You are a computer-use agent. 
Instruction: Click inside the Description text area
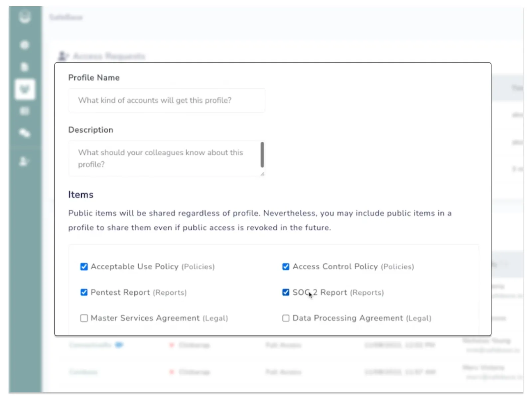point(163,159)
